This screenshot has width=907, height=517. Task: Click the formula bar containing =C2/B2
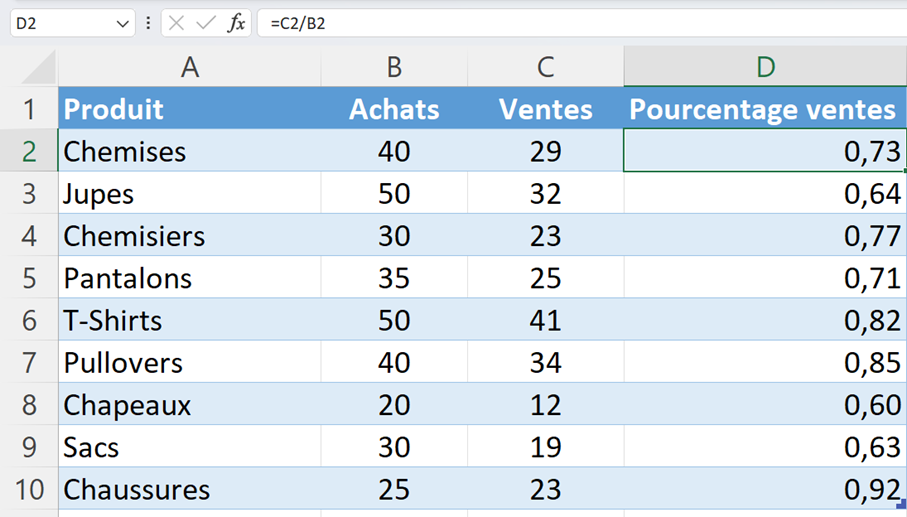click(x=582, y=23)
